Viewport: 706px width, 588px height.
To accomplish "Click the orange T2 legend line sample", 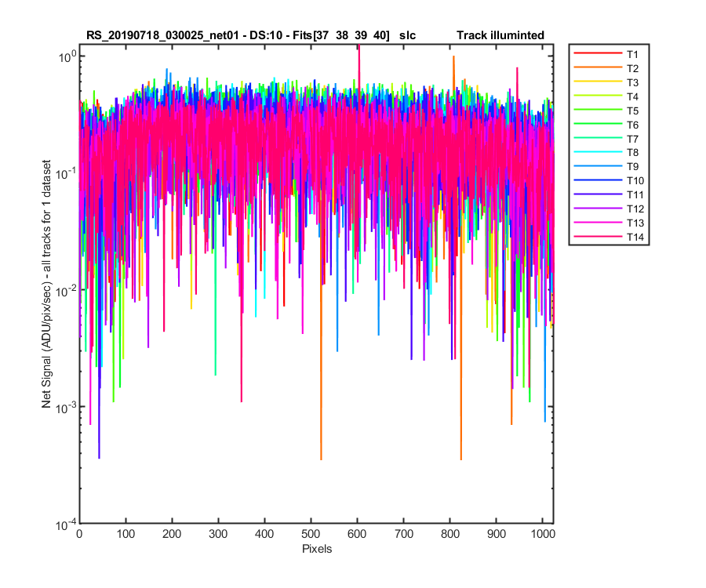I will pos(598,67).
